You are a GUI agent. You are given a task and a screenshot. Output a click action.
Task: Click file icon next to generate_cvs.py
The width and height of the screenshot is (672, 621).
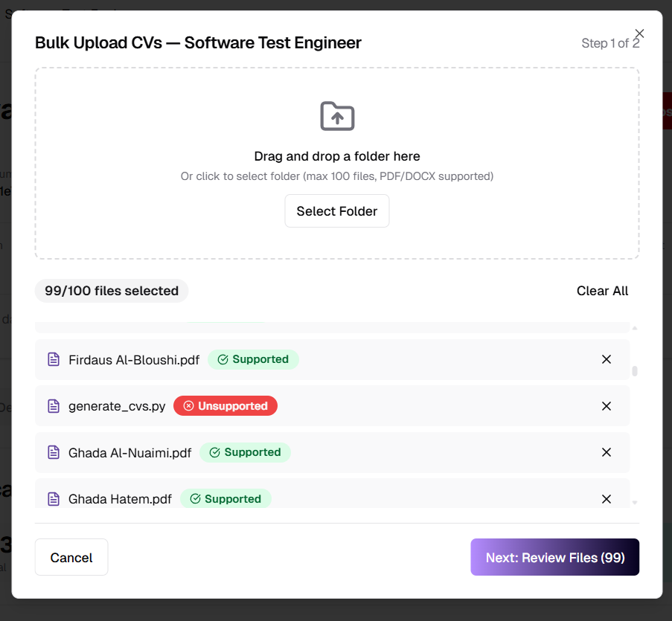tap(54, 406)
